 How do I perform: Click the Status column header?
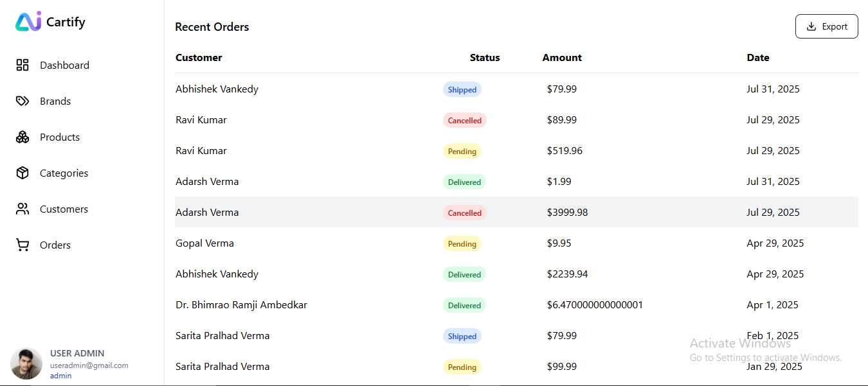485,58
